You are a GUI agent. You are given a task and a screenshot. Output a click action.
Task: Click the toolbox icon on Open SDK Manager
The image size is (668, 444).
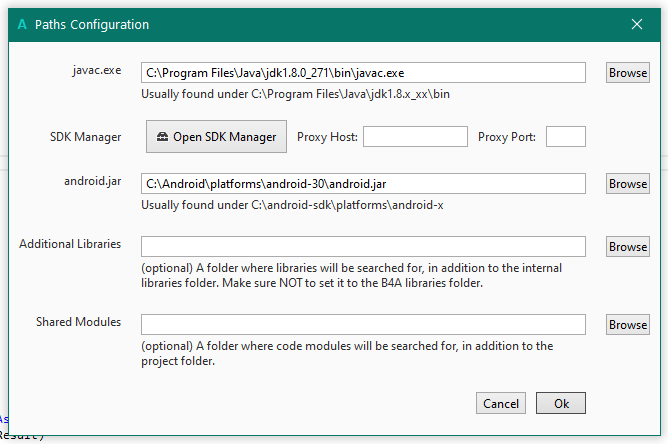tap(163, 137)
